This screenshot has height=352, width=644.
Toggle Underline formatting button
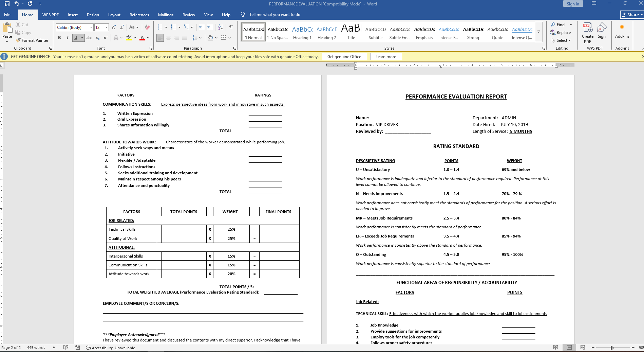(x=76, y=38)
